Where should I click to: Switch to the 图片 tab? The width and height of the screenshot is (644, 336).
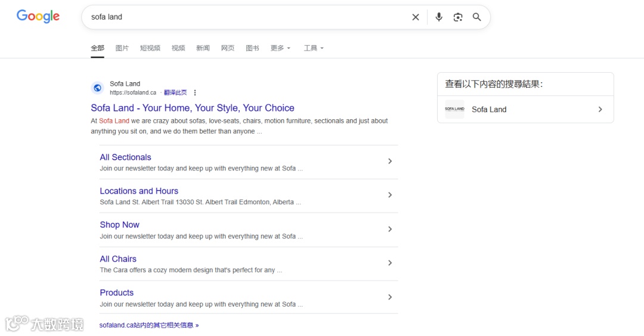(x=122, y=48)
